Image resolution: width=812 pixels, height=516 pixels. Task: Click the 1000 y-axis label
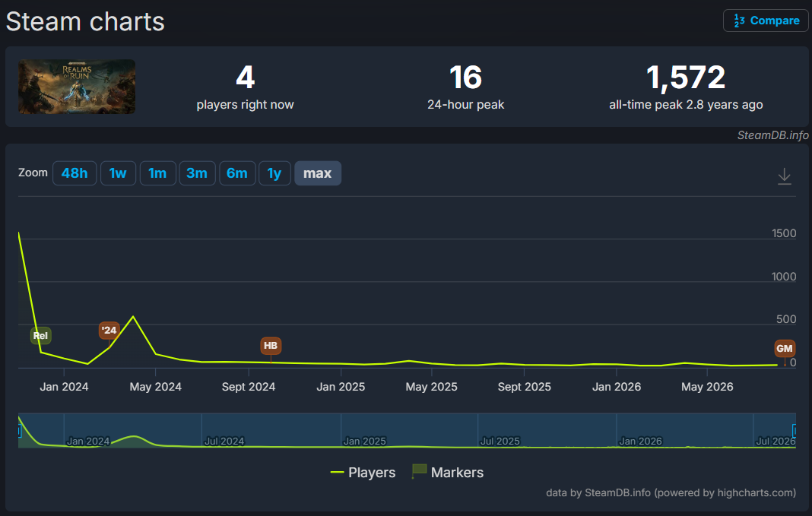(x=784, y=277)
